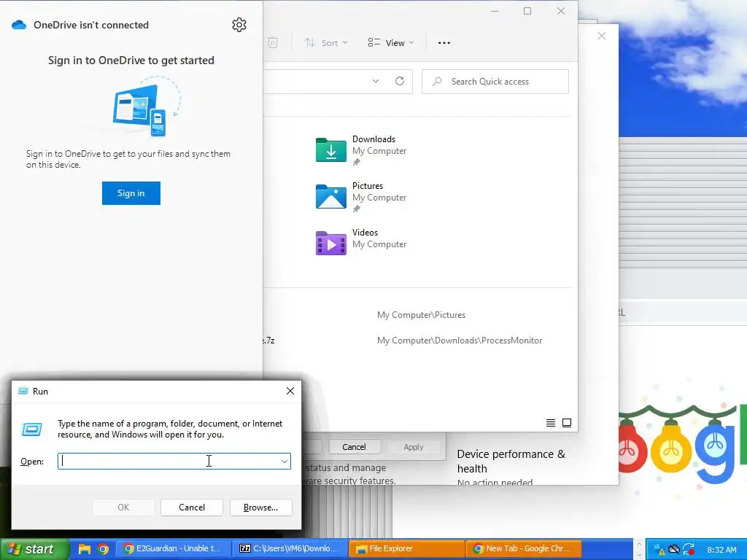The height and width of the screenshot is (560, 747).
Task: Click the trash delete icon in File Explorer toolbar
Action: pyautogui.click(x=273, y=43)
